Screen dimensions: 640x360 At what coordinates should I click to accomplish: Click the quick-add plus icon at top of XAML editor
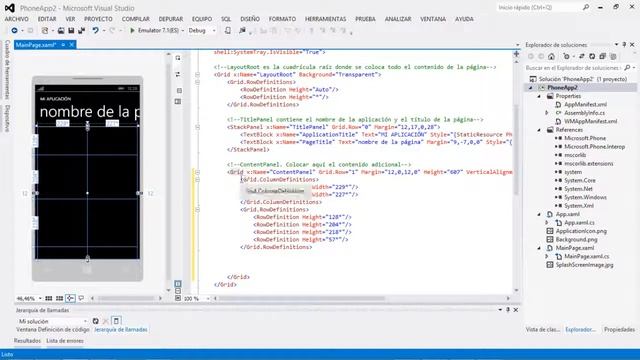point(516,54)
